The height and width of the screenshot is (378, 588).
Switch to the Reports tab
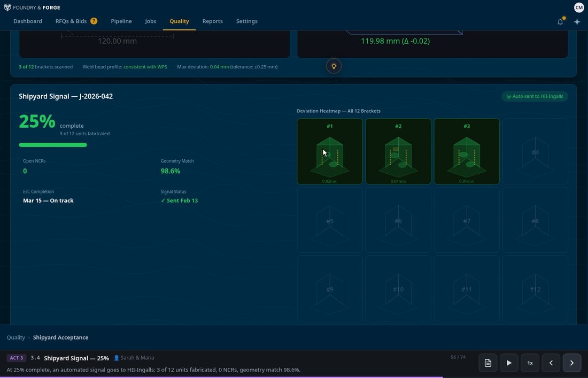tap(212, 21)
